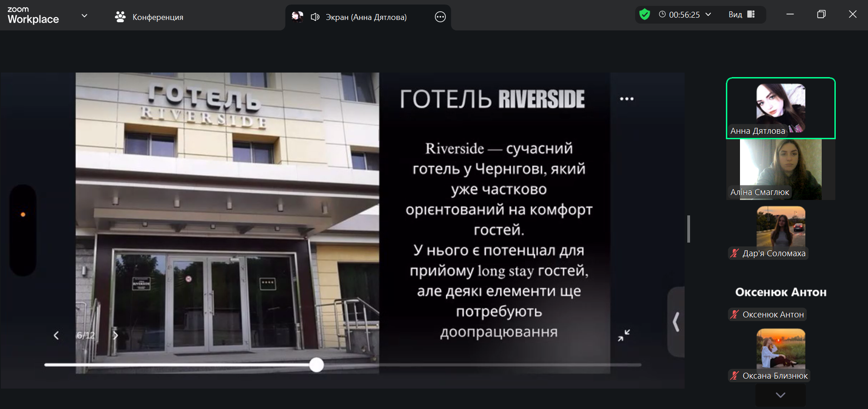Image resolution: width=868 pixels, height=409 pixels.
Task: Go to the previous slide arrow
Action: point(56,336)
